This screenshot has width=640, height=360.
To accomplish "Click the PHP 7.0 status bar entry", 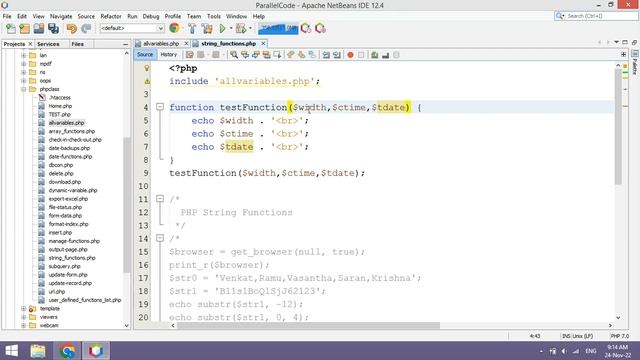I will click(x=620, y=336).
